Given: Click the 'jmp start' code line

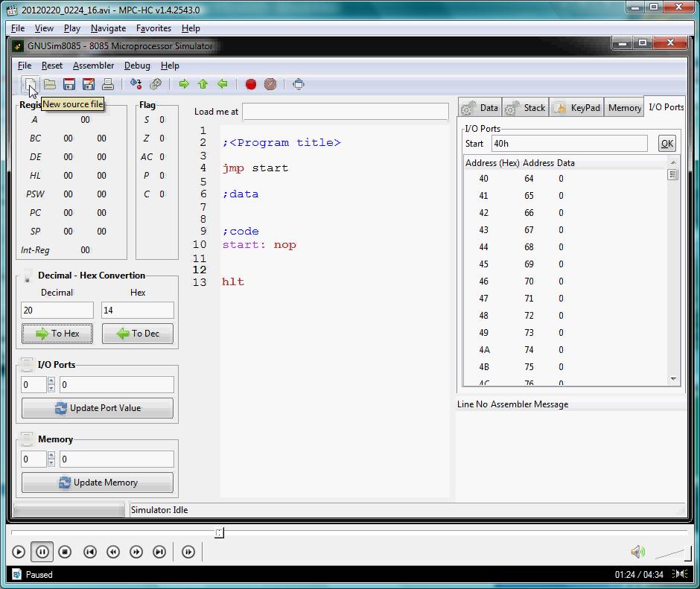Looking at the screenshot, I should [255, 168].
